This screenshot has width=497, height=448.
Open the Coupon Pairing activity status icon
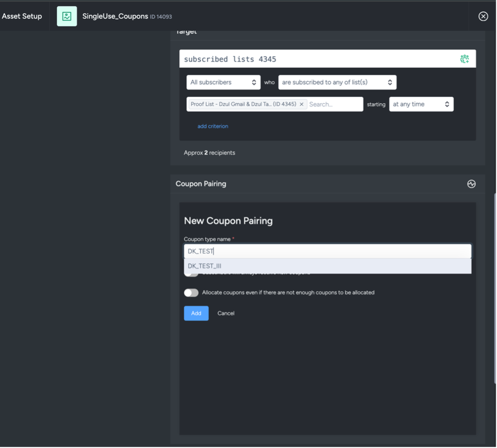coord(471,183)
